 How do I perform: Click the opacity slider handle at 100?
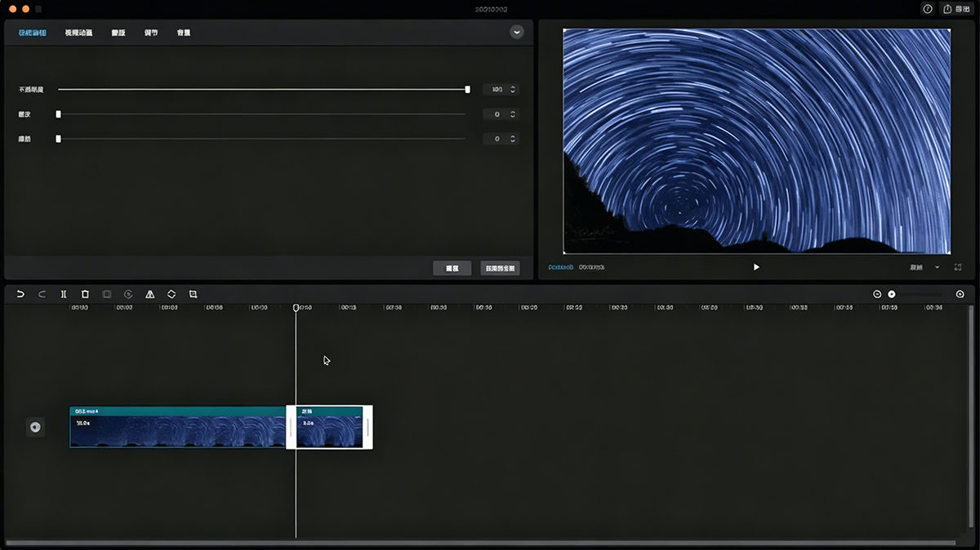coord(468,90)
